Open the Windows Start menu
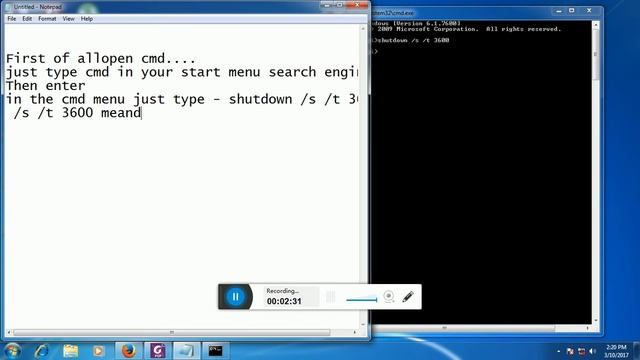The height and width of the screenshot is (360, 640). (12, 351)
